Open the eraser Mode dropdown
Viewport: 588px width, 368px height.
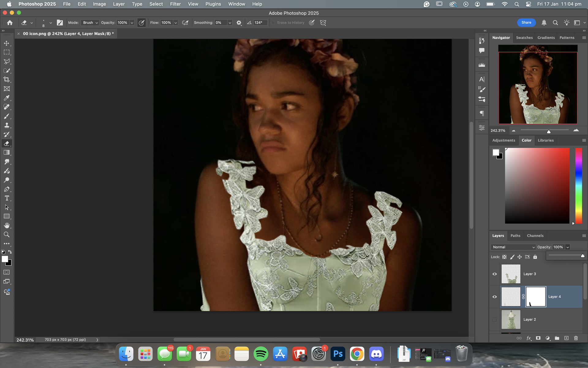[x=90, y=23]
